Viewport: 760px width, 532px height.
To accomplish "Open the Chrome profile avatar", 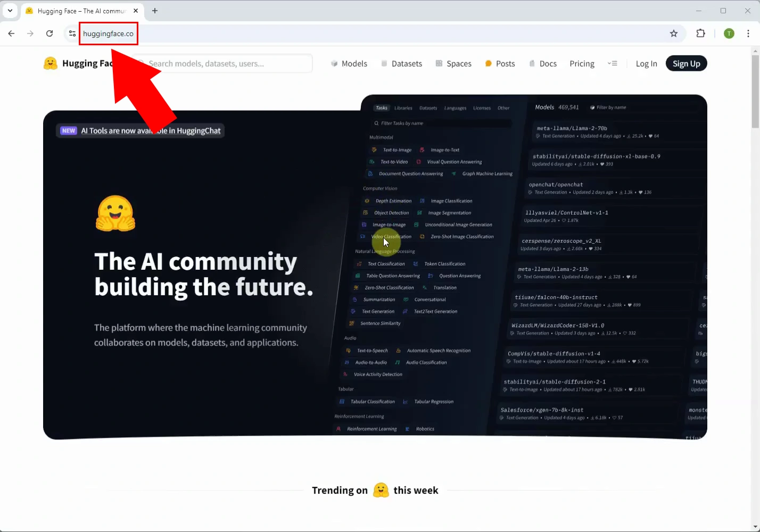I will [729, 34].
